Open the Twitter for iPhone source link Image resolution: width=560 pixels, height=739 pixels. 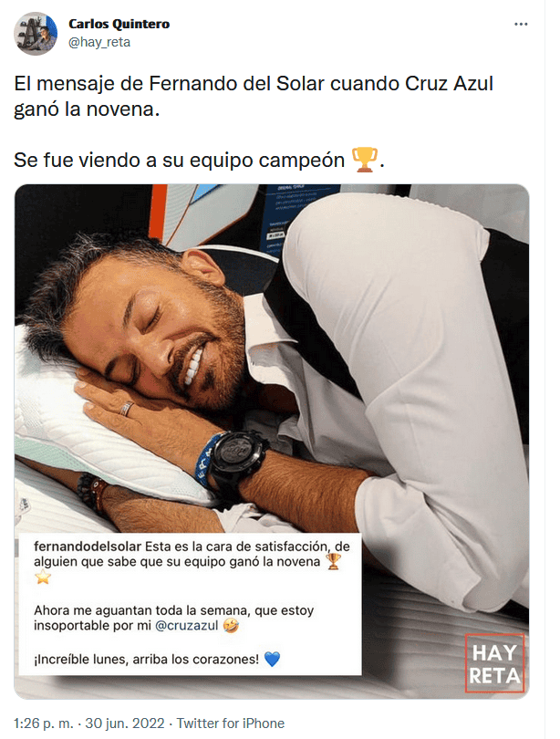click(x=231, y=723)
